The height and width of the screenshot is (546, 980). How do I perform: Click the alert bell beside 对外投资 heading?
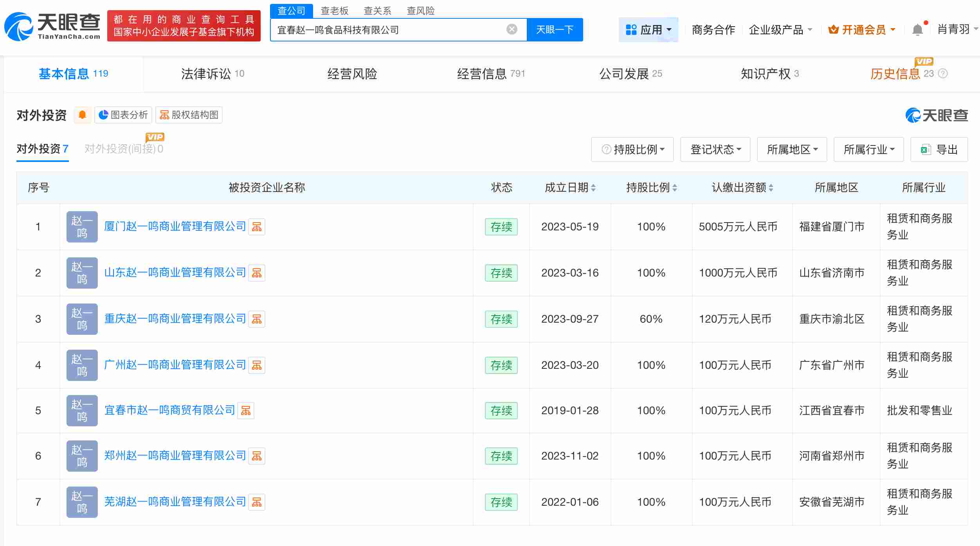point(83,115)
